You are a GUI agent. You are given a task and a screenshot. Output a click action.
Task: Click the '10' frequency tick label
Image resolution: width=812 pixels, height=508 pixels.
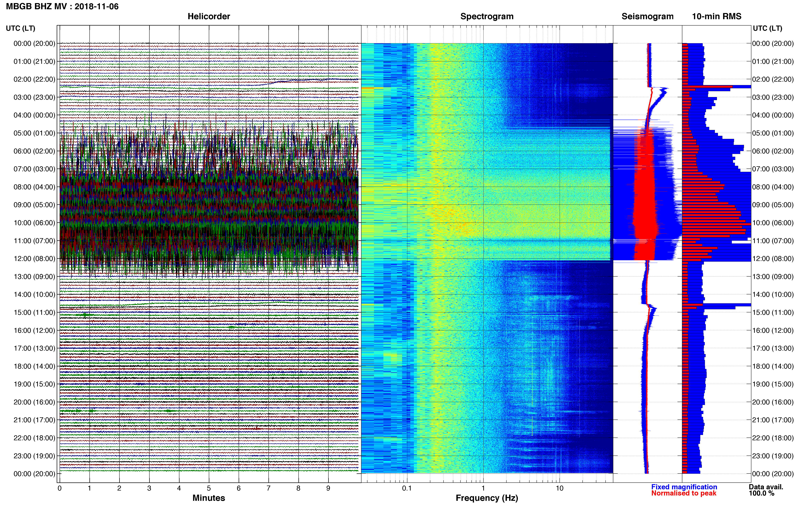559,488
